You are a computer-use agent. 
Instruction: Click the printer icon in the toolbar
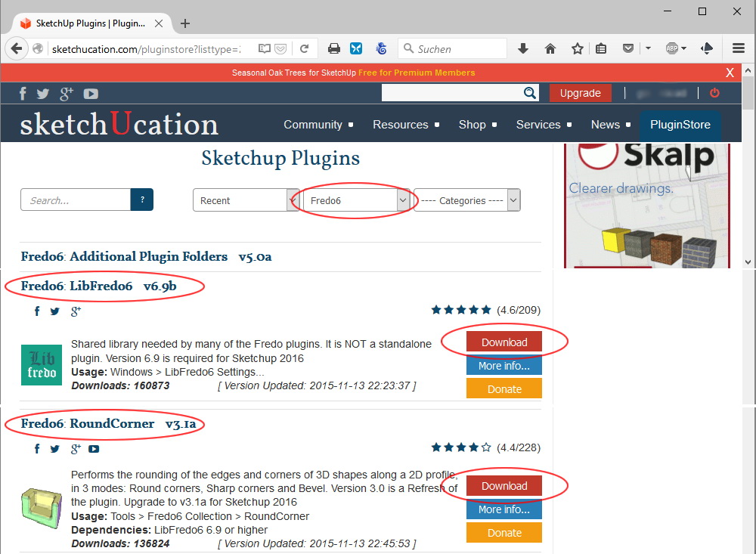[333, 48]
